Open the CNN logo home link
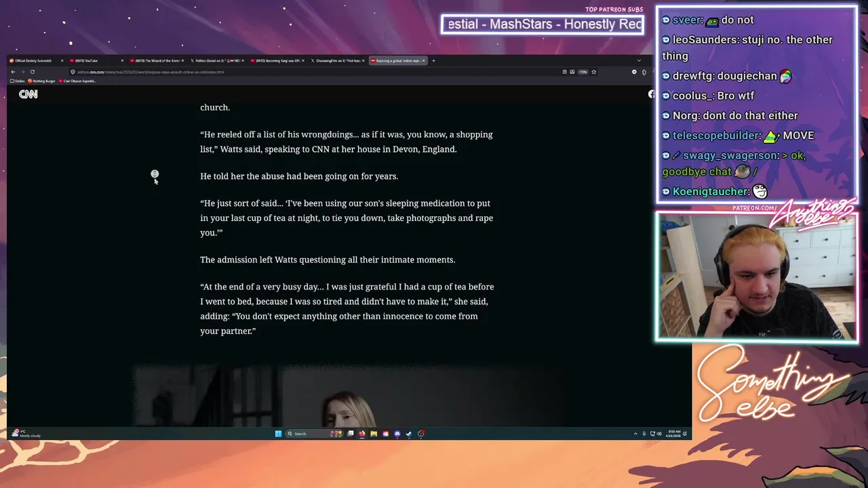 click(x=28, y=94)
